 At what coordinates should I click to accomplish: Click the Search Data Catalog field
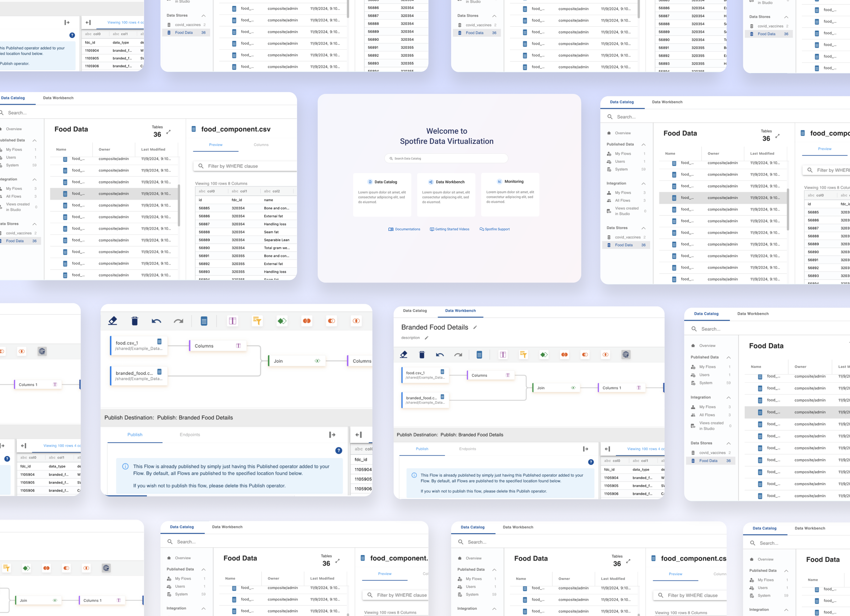point(446,158)
